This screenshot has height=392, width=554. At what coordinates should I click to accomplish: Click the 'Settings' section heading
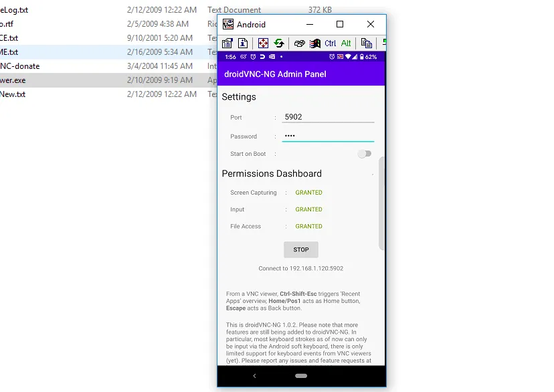(239, 97)
